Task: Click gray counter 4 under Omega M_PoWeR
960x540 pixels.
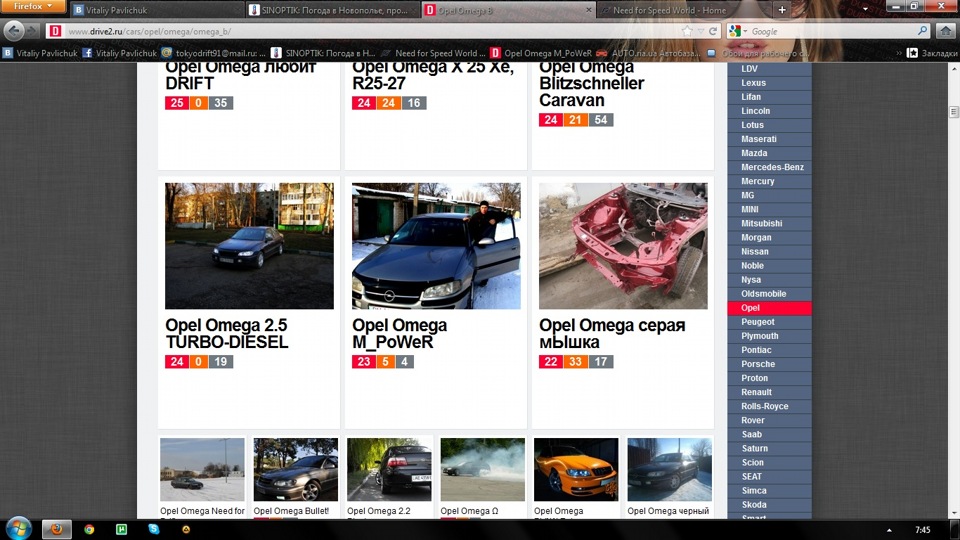Action: tap(404, 362)
